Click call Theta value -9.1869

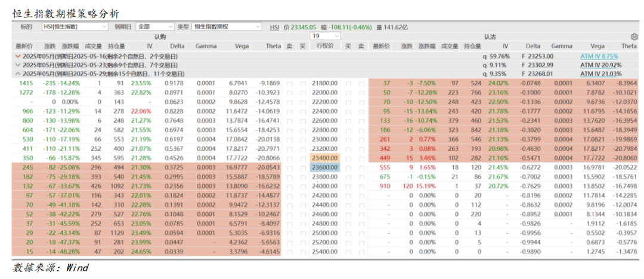(271, 83)
